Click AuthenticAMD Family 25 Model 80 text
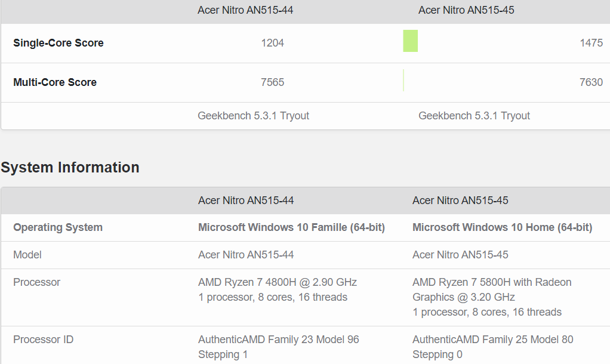610x364 pixels. coord(493,340)
